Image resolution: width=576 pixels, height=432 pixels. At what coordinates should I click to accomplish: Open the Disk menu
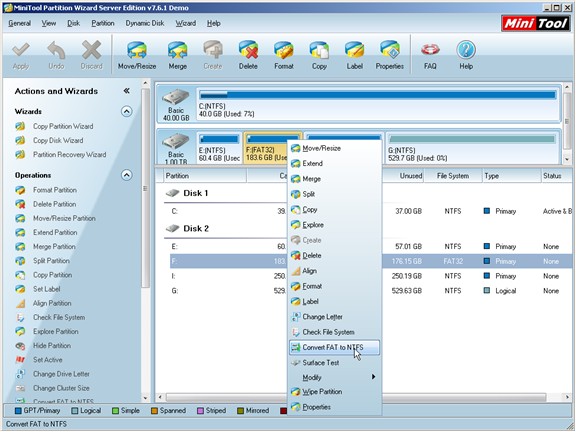[x=73, y=23]
